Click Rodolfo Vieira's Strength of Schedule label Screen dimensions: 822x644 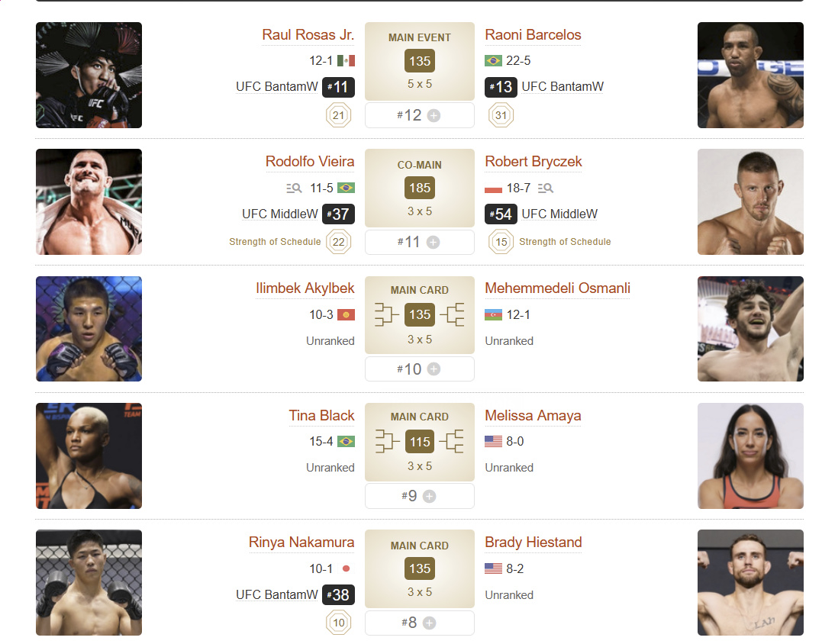click(275, 242)
